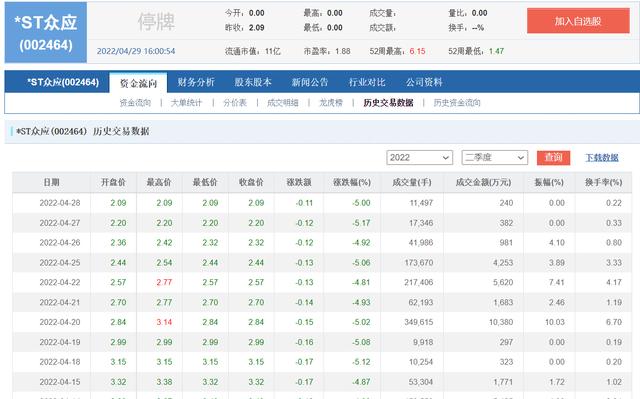Screen dimensions: 640x399
Task: Click the 停牌 status label
Action: coord(156,21)
